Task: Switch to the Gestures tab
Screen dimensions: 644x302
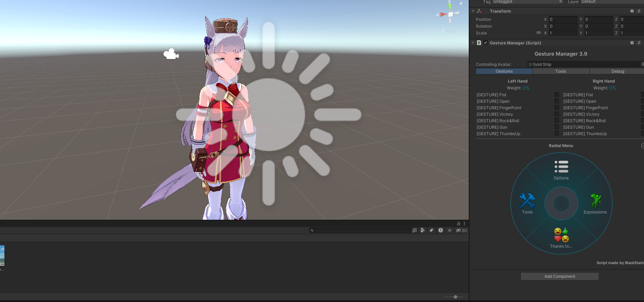Action: [504, 71]
